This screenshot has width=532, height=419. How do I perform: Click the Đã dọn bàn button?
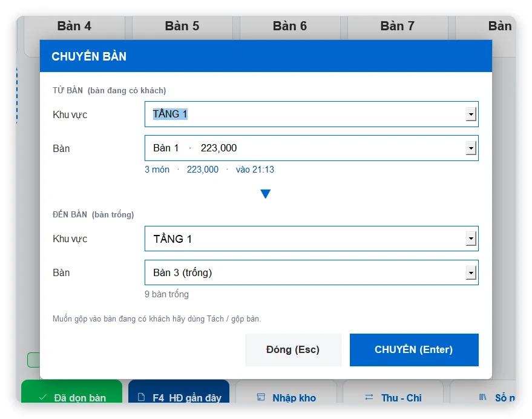point(71,392)
